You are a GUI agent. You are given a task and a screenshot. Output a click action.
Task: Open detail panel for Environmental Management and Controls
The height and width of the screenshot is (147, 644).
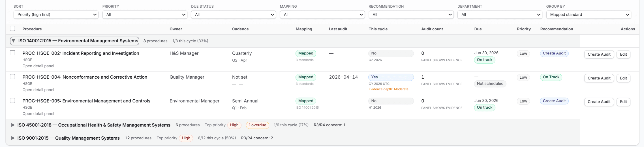(38, 114)
